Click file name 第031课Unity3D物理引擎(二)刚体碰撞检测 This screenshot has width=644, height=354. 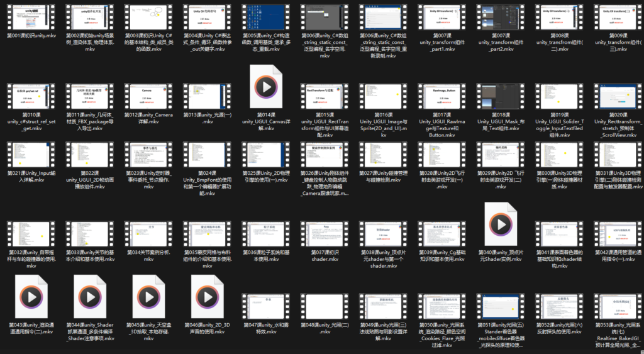pyautogui.click(x=618, y=180)
